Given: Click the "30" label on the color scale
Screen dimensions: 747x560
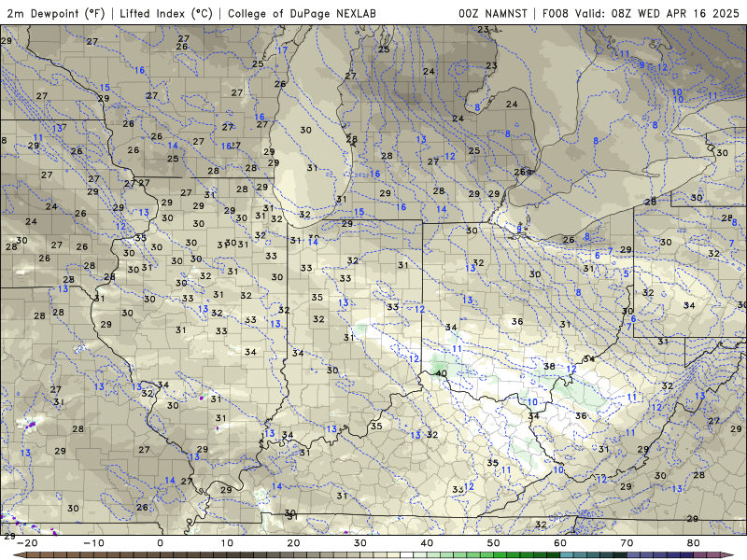Looking at the screenshot, I should pyautogui.click(x=360, y=543).
